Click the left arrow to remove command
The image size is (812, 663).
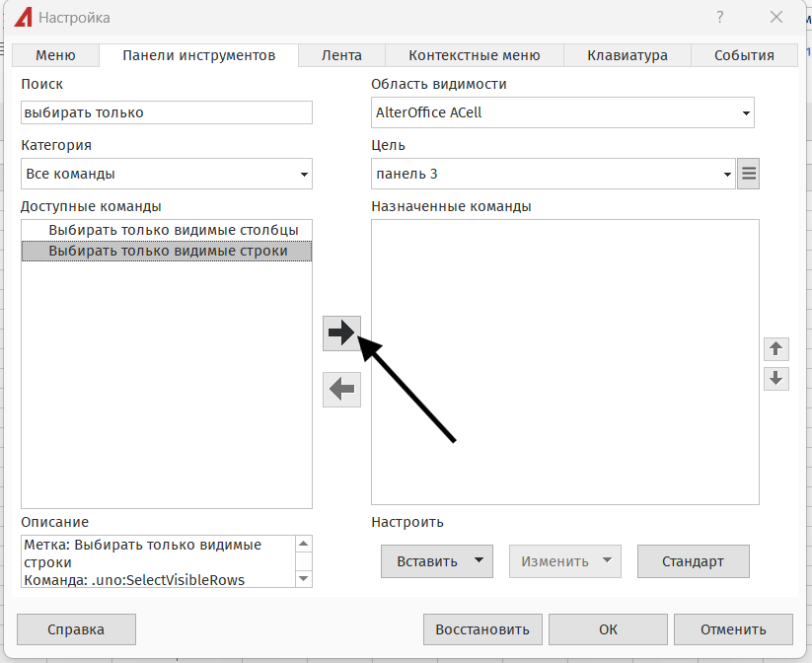point(341,390)
